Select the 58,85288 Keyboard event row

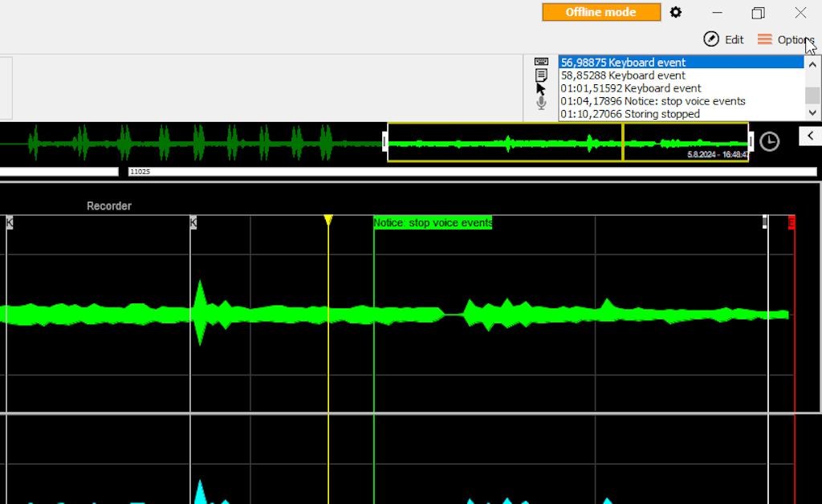pos(682,75)
